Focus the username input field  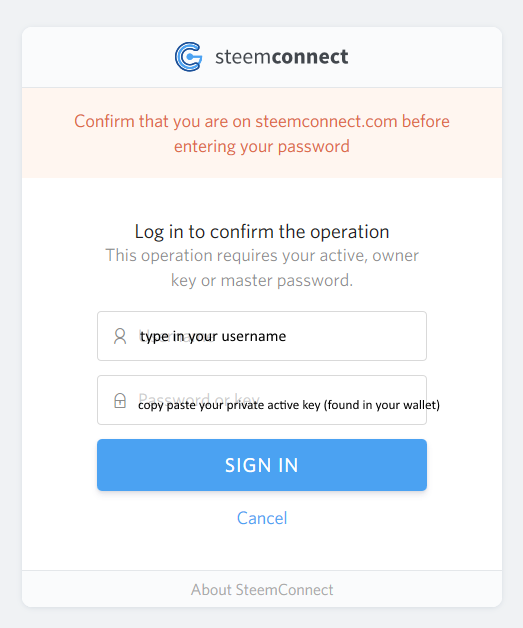point(262,336)
